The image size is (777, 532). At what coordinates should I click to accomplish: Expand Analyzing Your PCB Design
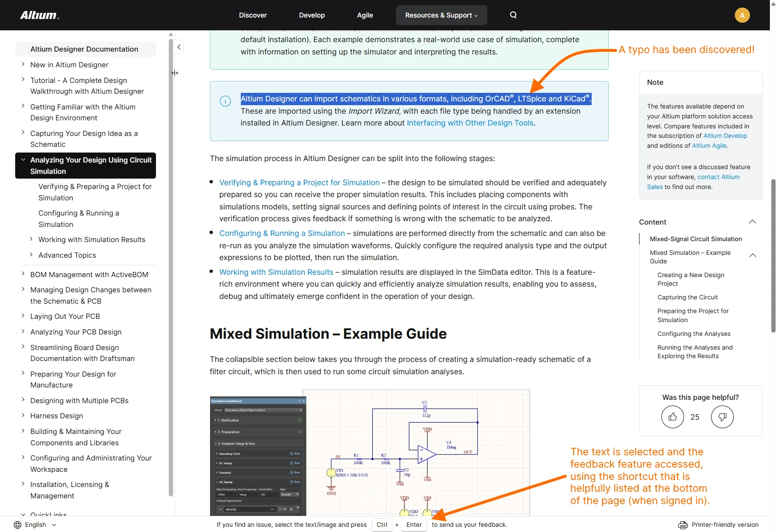(x=23, y=332)
